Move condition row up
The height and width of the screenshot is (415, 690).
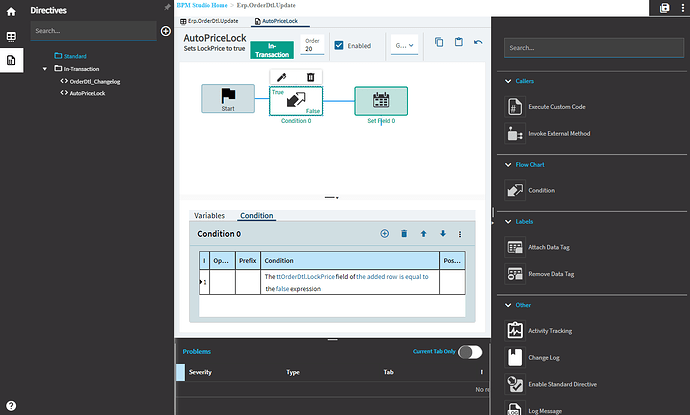(423, 234)
